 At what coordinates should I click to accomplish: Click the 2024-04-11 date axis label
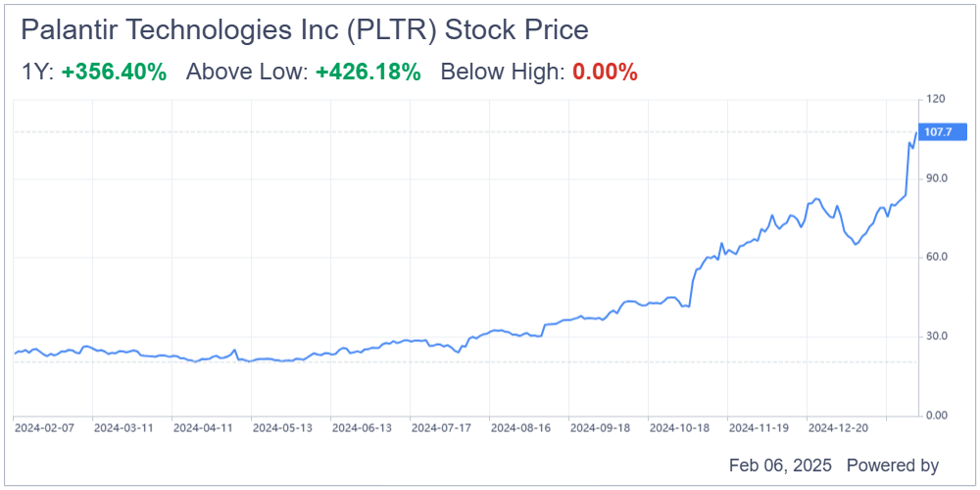click(203, 428)
